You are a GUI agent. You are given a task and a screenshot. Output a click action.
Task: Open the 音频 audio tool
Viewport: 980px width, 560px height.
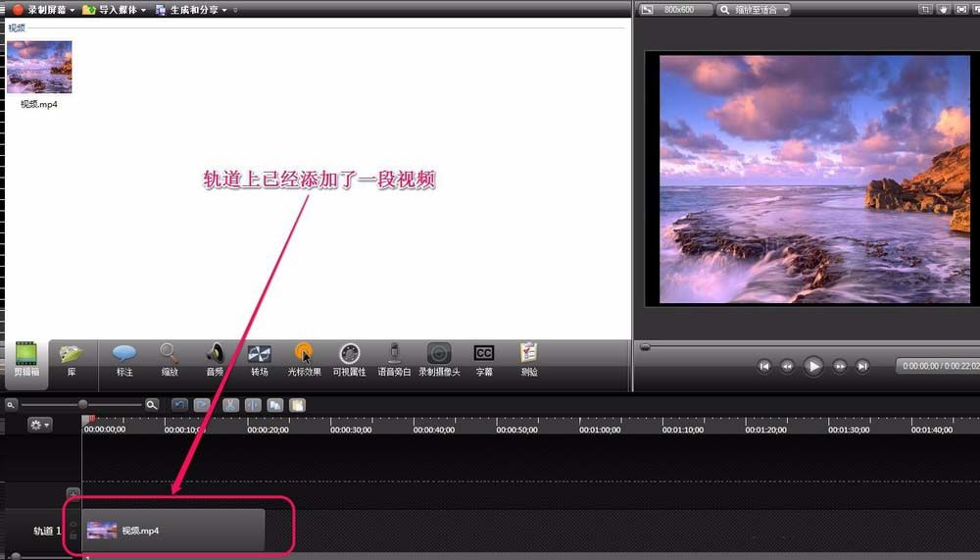tap(215, 359)
